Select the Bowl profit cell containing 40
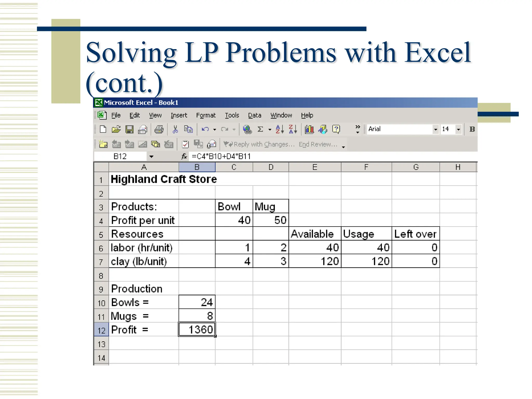532x399 pixels. (x=234, y=220)
